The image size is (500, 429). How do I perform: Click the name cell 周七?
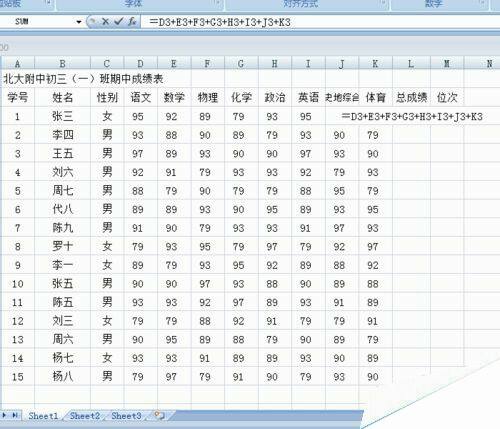(62, 191)
